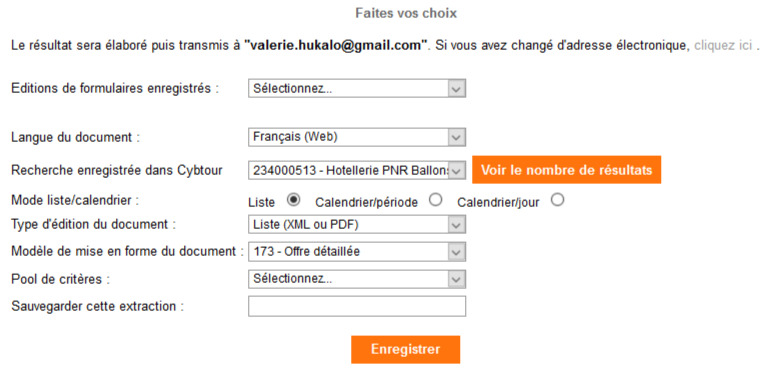Click the arrow icon of Pool de critères
767x376 pixels.
(x=456, y=279)
